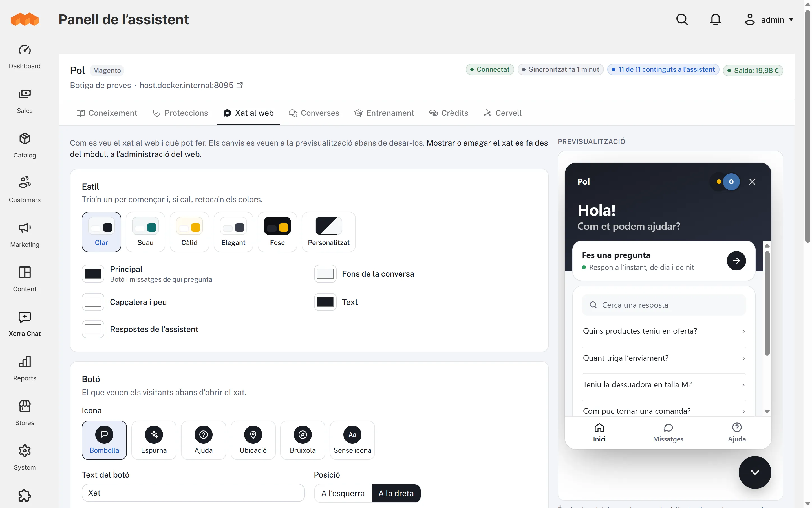Click the Text del botó input field
812x508 pixels.
point(193,493)
